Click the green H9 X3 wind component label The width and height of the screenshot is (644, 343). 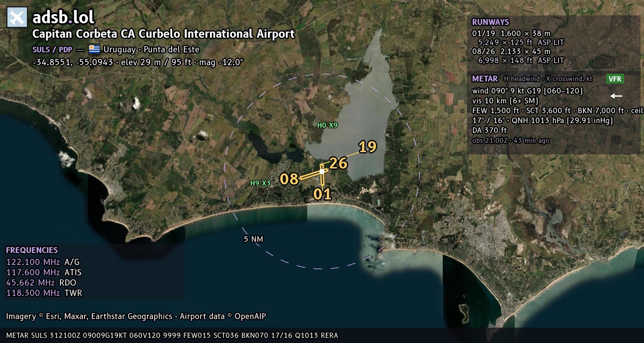click(261, 183)
